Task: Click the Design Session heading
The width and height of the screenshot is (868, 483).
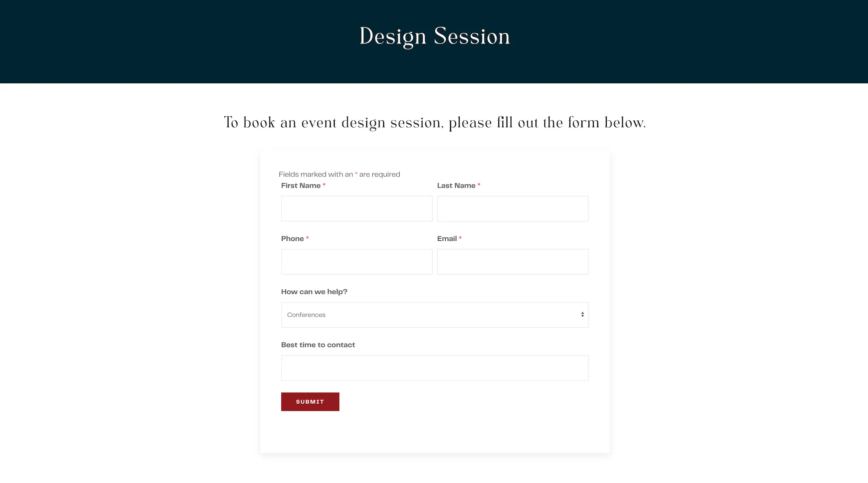Action: [434, 36]
